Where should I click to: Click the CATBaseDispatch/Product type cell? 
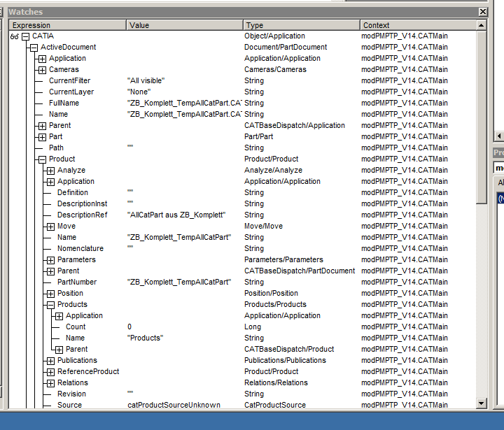(x=289, y=349)
